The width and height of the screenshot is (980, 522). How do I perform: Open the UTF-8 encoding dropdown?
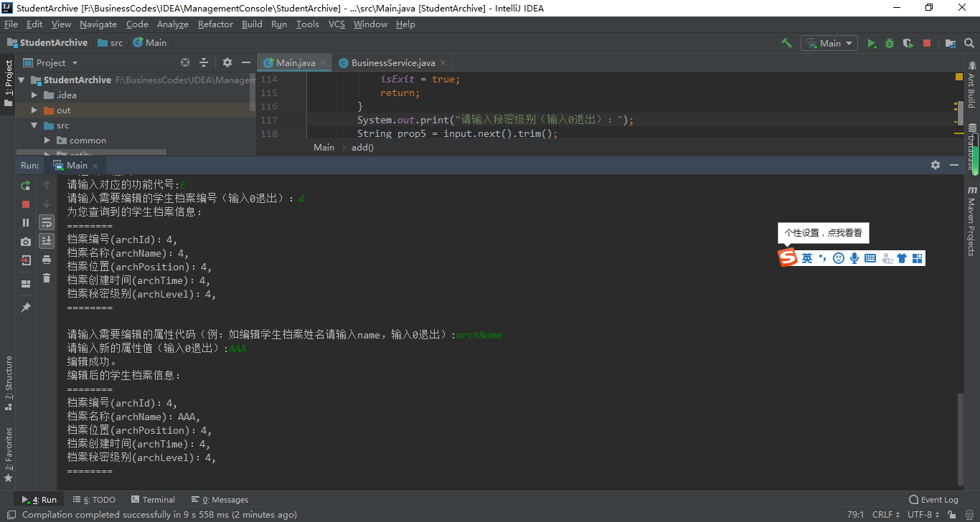923,514
